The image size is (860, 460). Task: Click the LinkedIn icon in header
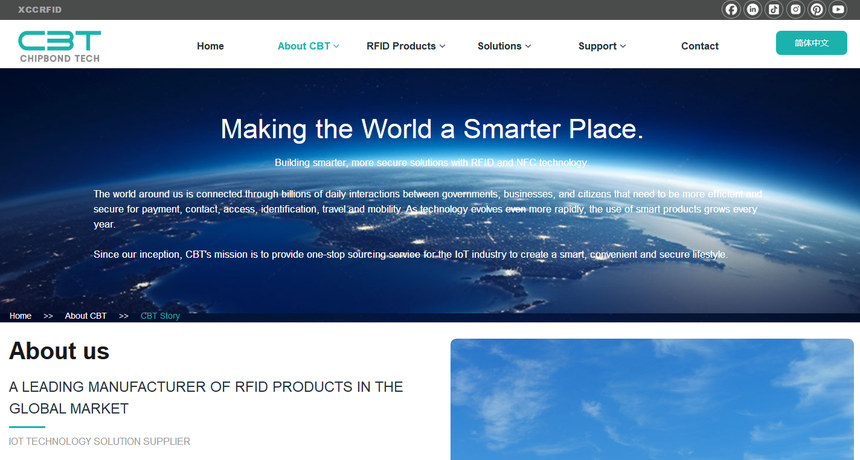click(753, 10)
